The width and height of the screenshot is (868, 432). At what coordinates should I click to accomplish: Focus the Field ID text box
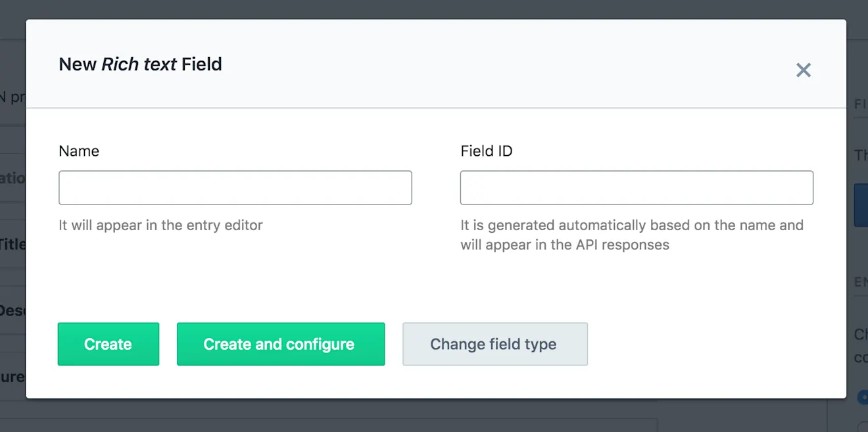pos(637,187)
